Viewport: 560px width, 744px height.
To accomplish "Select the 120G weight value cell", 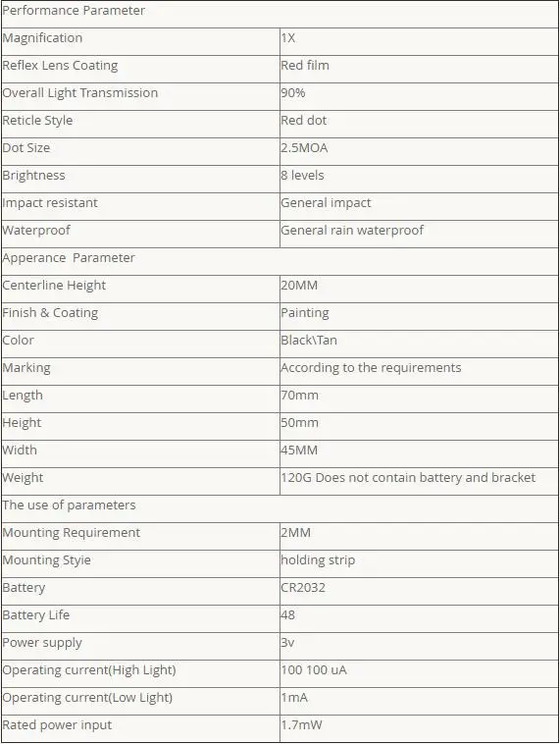I will pyautogui.click(x=419, y=481).
